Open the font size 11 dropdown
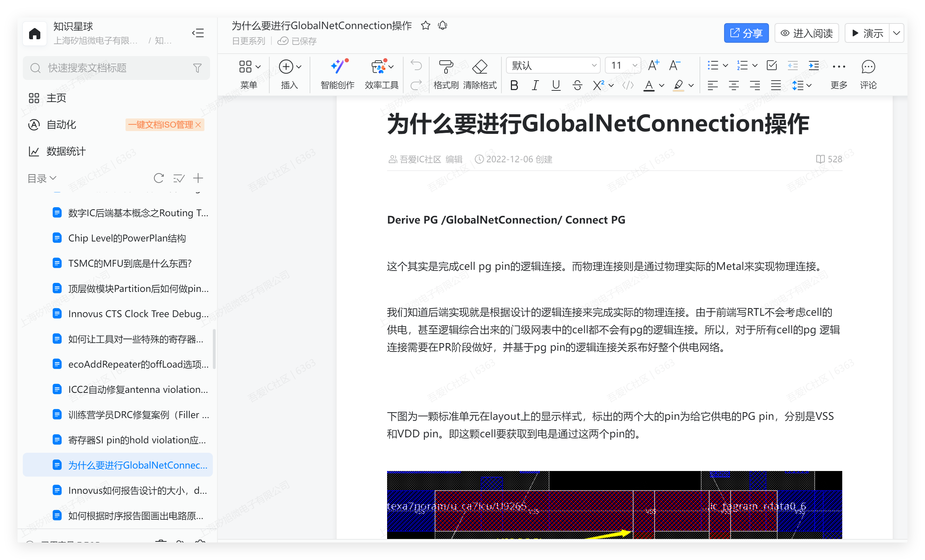Image resolution: width=925 pixels, height=560 pixels. [622, 66]
